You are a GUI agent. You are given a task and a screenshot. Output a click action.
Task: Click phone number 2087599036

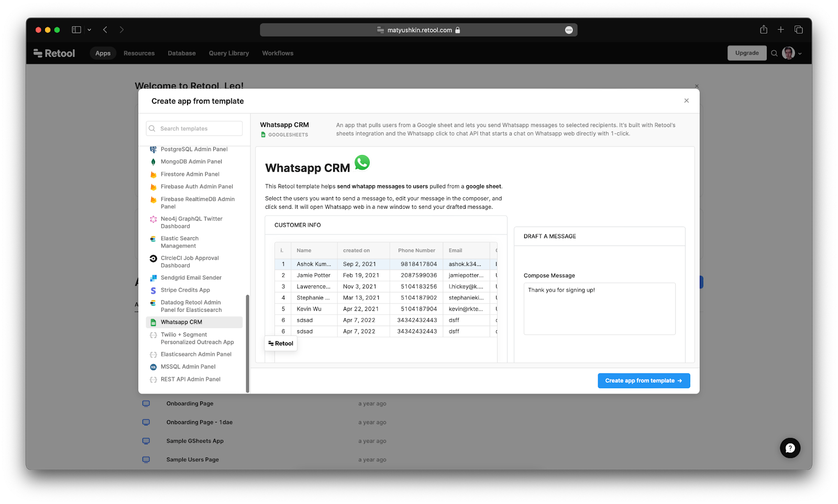416,275
